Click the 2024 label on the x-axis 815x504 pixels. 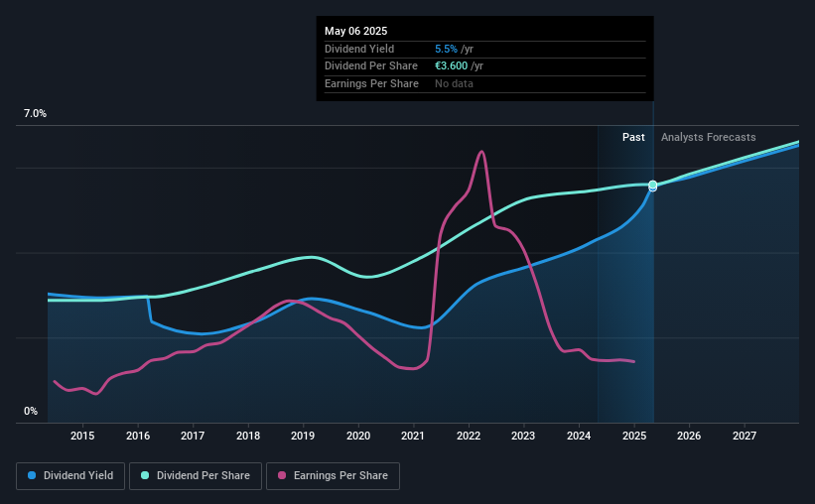point(579,436)
